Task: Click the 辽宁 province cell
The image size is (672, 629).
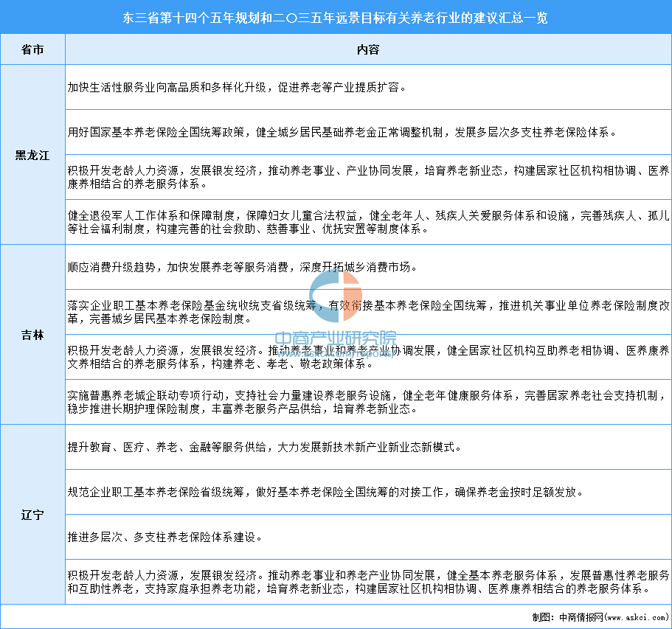Action: click(x=32, y=515)
